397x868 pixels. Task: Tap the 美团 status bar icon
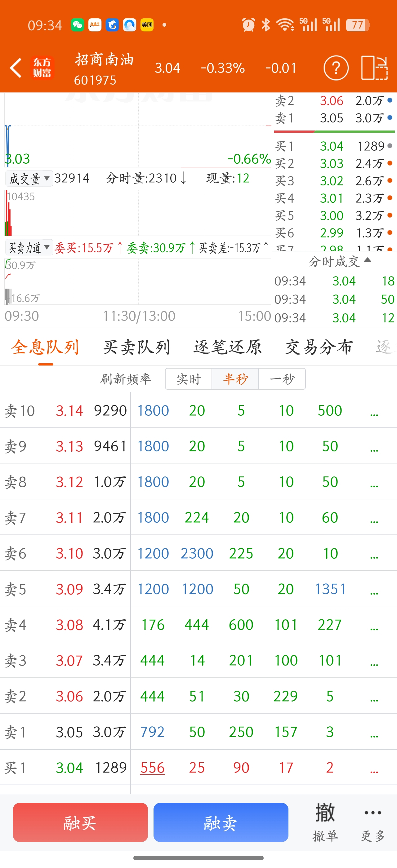(147, 25)
